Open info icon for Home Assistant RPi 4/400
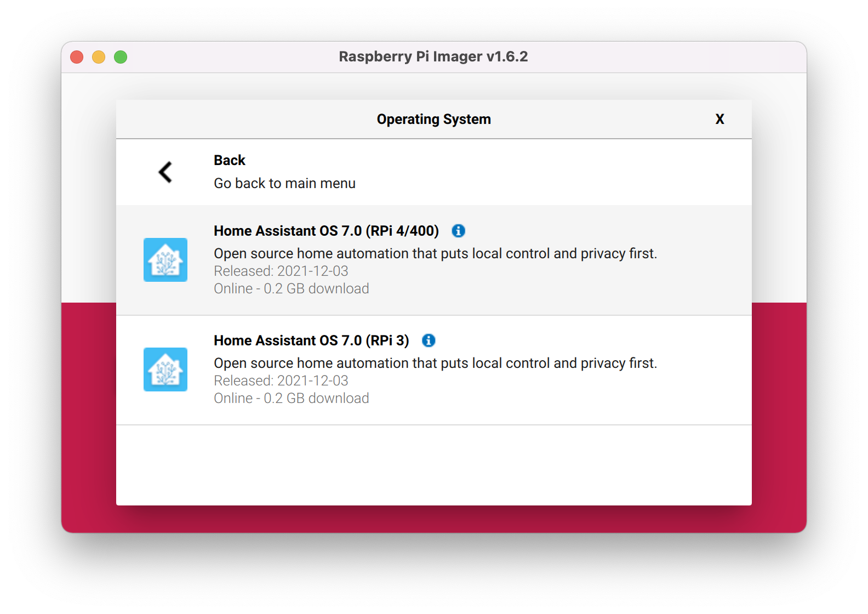The width and height of the screenshot is (868, 614). click(459, 231)
